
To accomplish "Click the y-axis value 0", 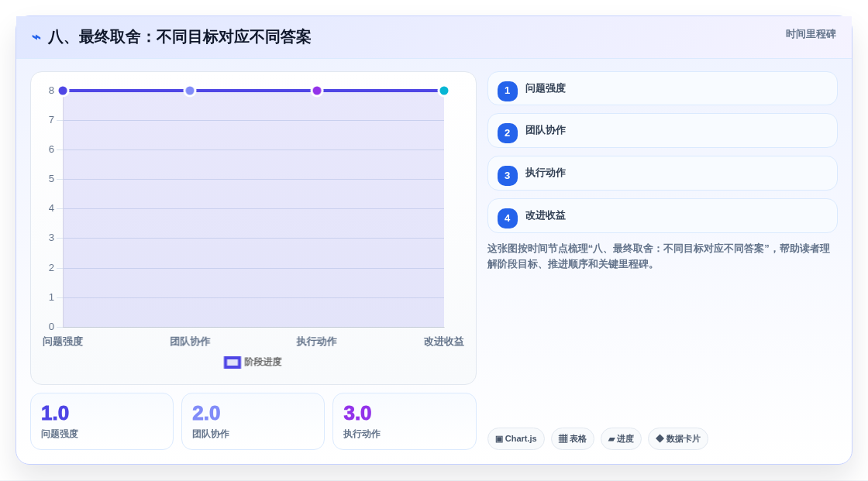I will tap(51, 327).
